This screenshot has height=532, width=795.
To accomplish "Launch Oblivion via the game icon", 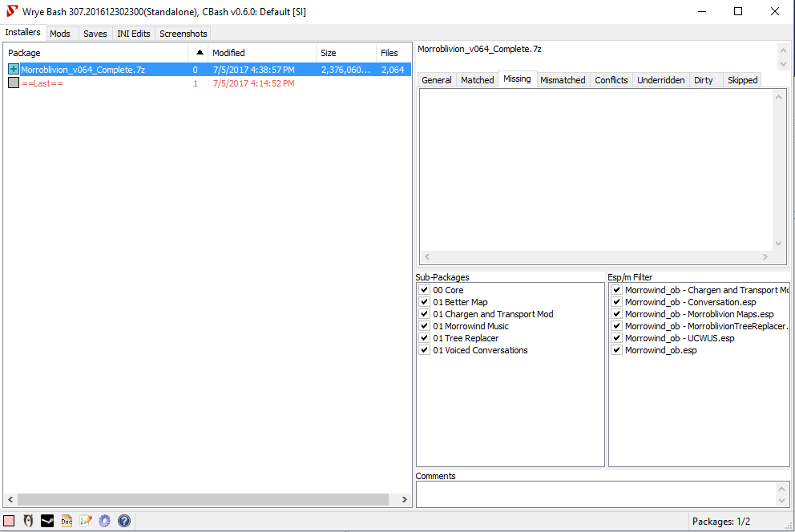I will tap(28, 521).
